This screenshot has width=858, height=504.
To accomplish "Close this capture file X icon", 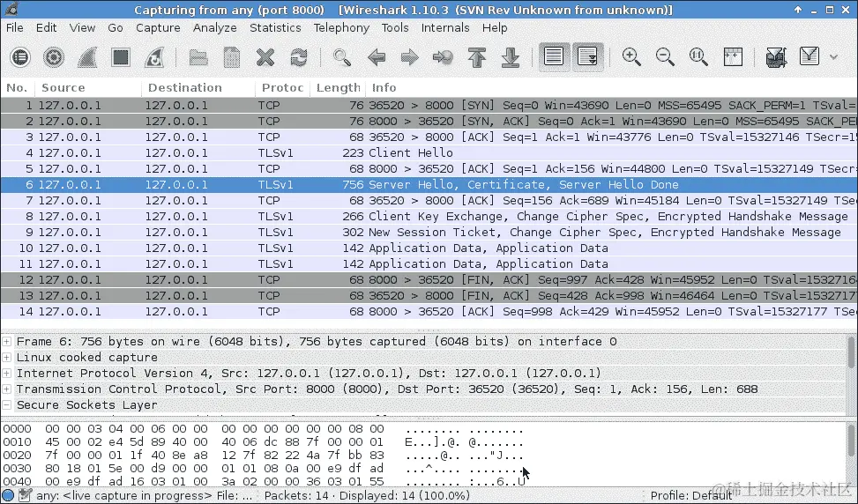I will (x=265, y=57).
